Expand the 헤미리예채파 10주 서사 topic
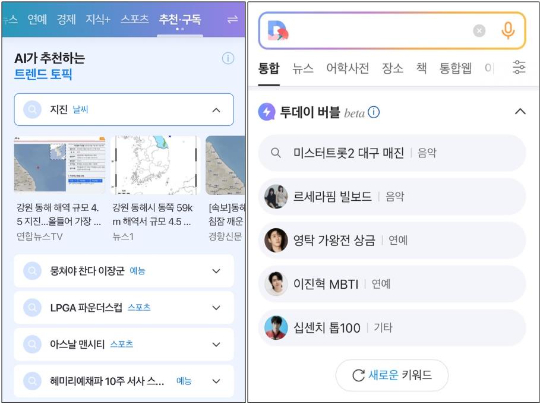540x403 pixels. click(x=216, y=381)
